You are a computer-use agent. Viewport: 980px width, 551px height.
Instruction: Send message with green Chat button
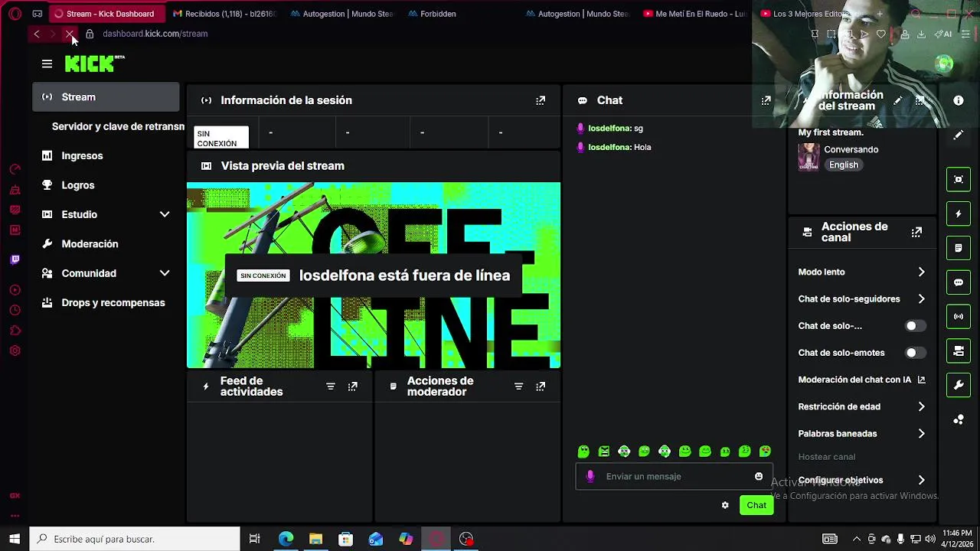(x=756, y=505)
